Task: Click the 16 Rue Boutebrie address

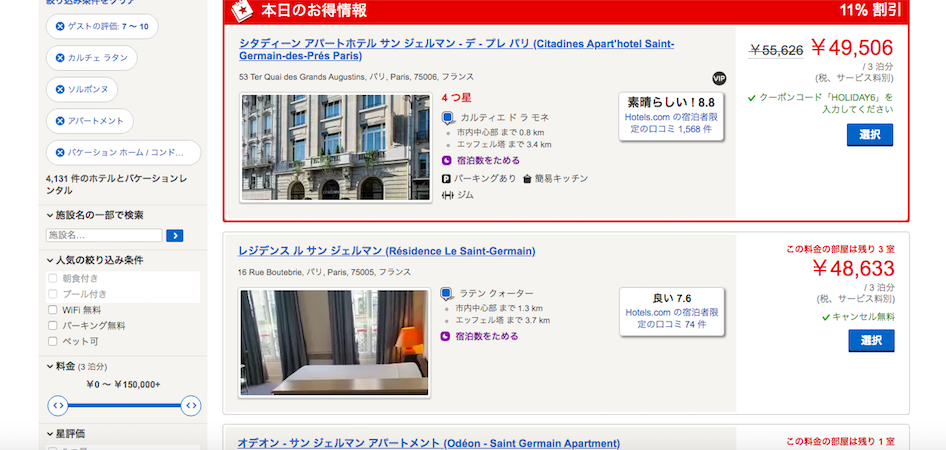Action: (325, 273)
